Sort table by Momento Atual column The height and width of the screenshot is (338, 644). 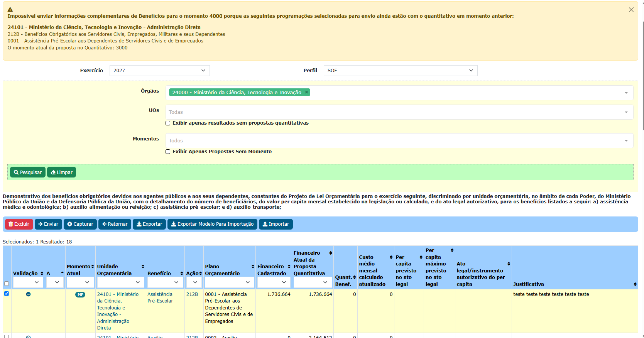coord(93,267)
